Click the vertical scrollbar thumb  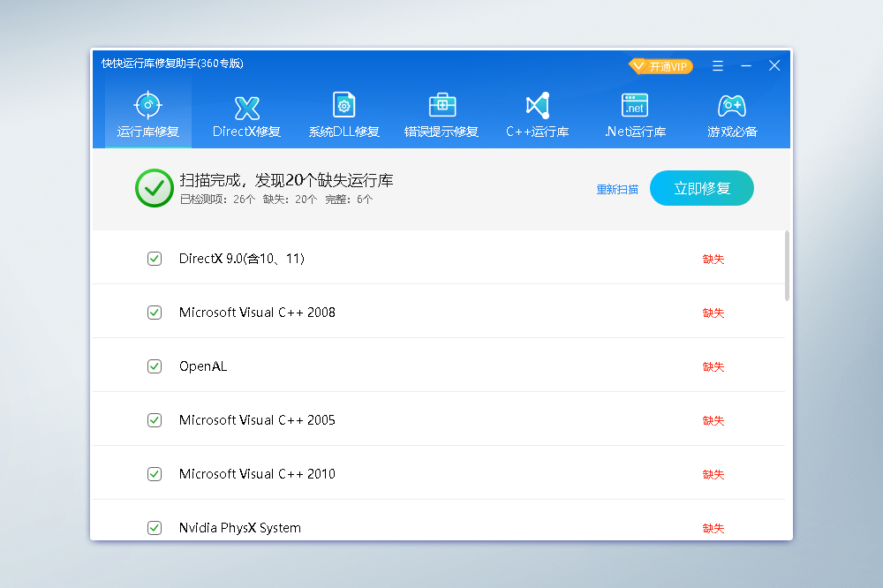(787, 266)
